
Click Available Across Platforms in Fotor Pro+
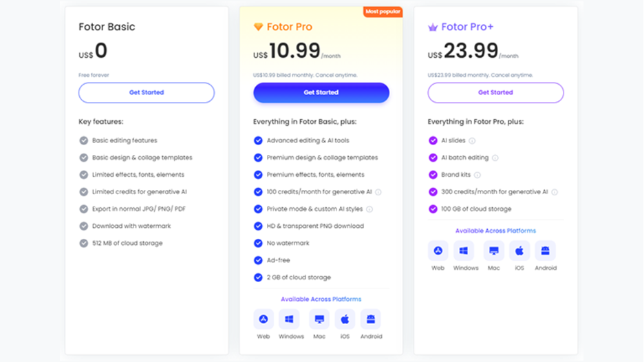coord(496,231)
